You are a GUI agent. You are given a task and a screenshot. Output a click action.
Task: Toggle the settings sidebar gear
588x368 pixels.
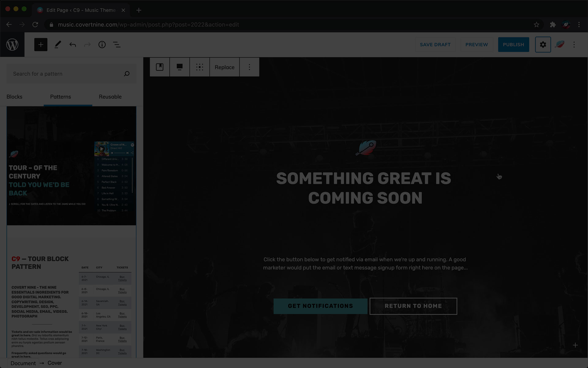543,44
